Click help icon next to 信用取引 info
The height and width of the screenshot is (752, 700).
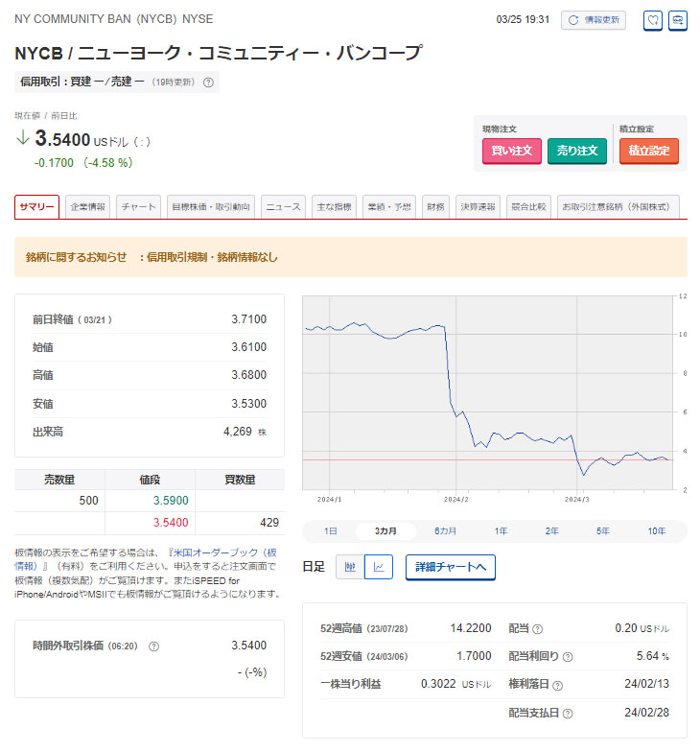click(x=208, y=82)
